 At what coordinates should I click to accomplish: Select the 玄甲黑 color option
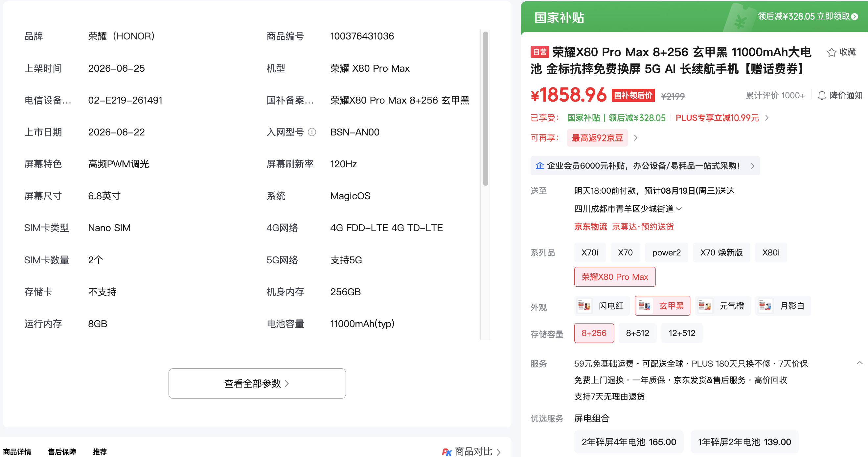click(x=662, y=306)
